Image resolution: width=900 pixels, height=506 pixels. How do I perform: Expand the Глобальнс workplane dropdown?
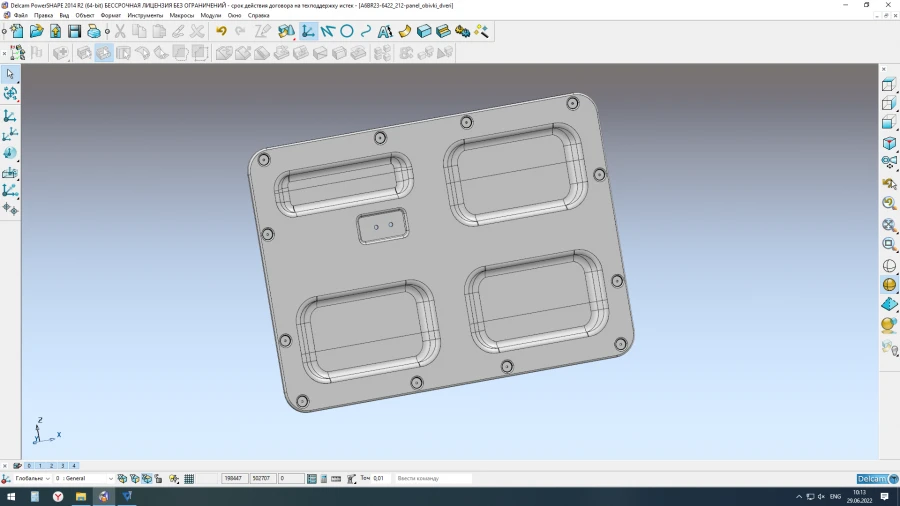(x=49, y=479)
